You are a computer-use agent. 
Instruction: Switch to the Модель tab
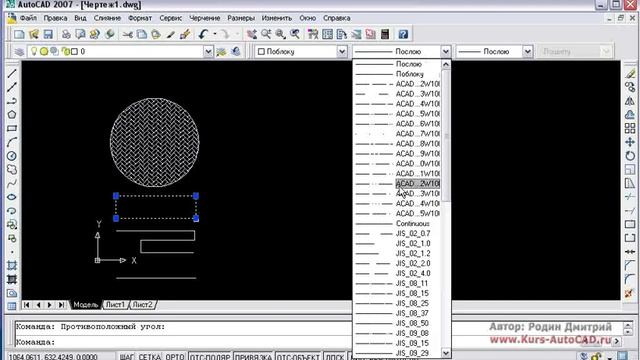pos(85,305)
